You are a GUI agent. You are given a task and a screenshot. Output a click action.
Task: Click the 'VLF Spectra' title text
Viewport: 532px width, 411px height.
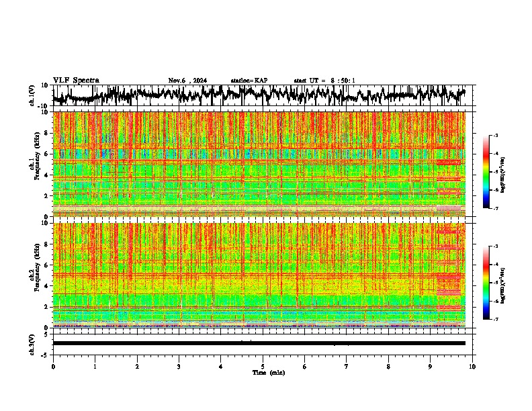[x=76, y=81]
